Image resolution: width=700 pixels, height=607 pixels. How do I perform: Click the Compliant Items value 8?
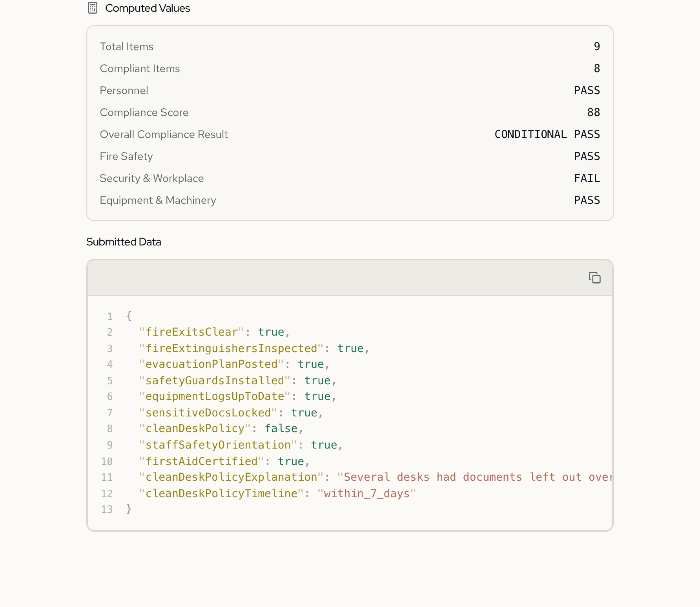click(596, 68)
